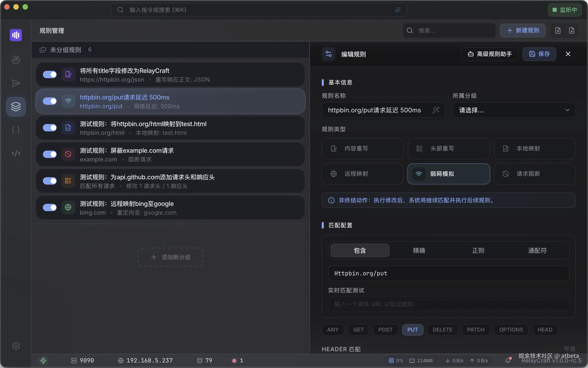Open the notification bell in status bar

(x=508, y=360)
